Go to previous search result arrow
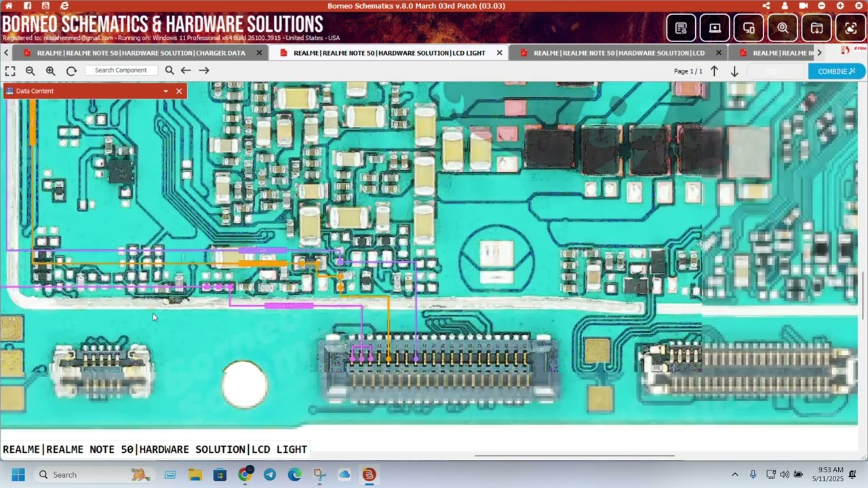 (x=185, y=70)
